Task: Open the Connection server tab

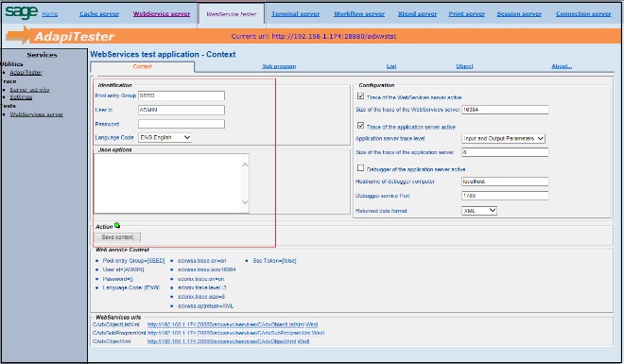Action: tap(583, 14)
